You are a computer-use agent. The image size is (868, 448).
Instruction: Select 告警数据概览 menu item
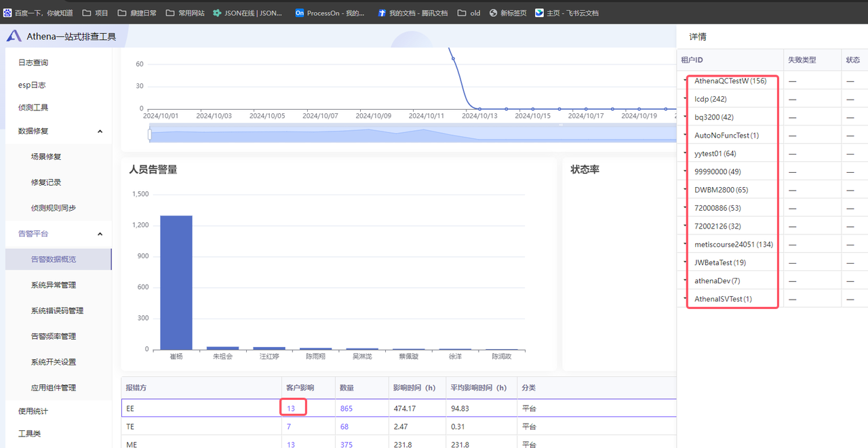(58, 259)
